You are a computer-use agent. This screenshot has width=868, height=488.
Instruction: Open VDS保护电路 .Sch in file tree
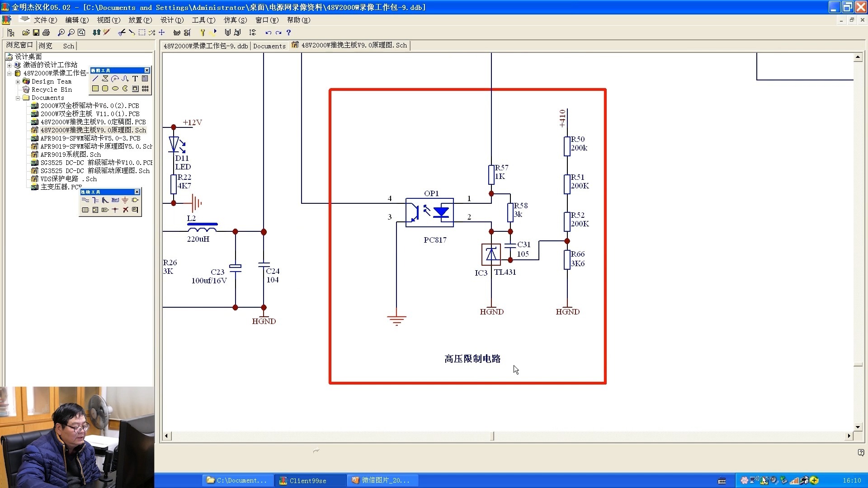(68, 179)
